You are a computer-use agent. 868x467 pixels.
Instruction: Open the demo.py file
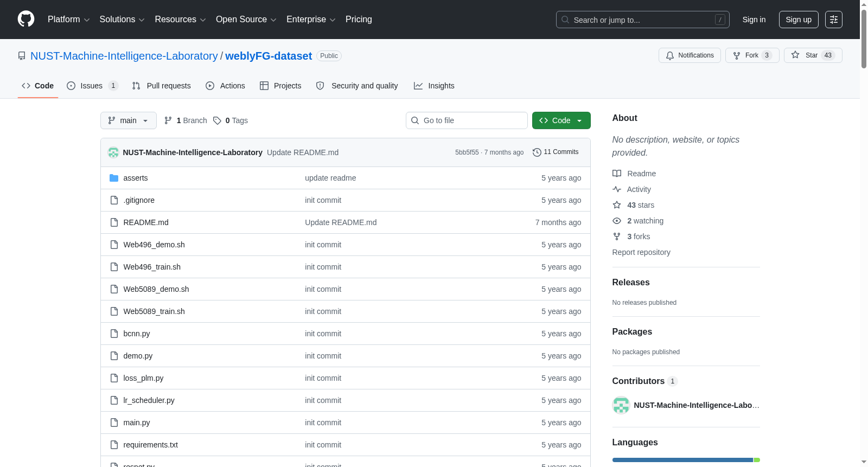click(138, 356)
